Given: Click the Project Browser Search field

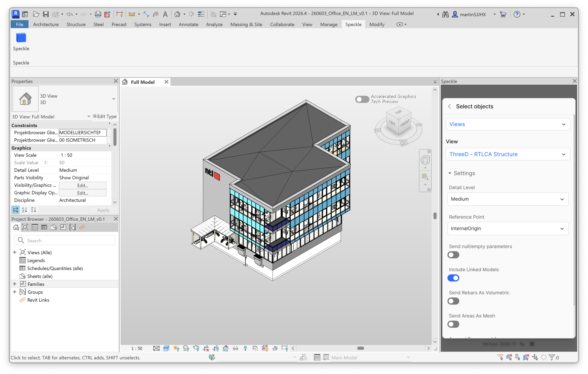Looking at the screenshot, I should pyautogui.click(x=64, y=240).
